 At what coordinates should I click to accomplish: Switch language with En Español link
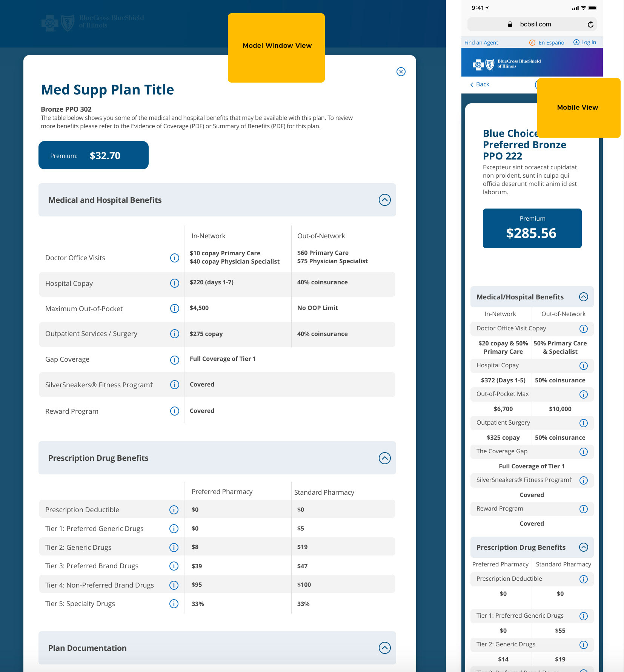pos(547,43)
